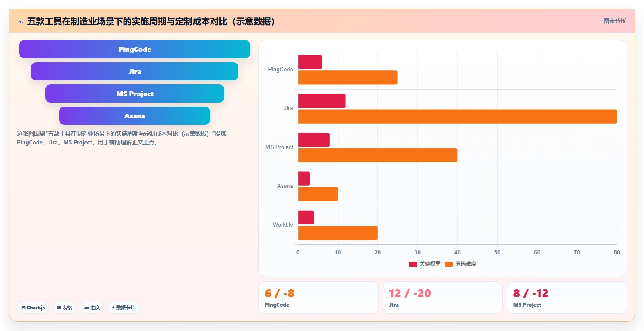
Task: Click MS Project's orange bar
Action: [378, 155]
